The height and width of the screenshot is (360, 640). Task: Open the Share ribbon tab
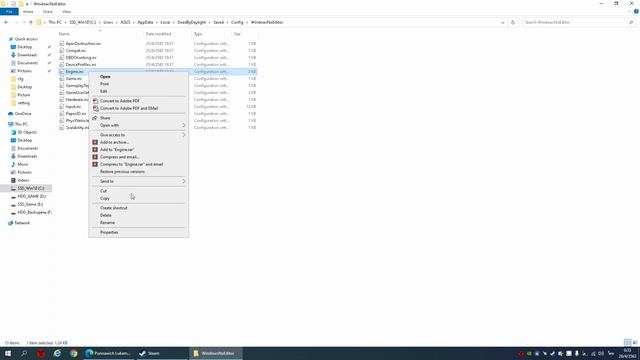click(48, 12)
